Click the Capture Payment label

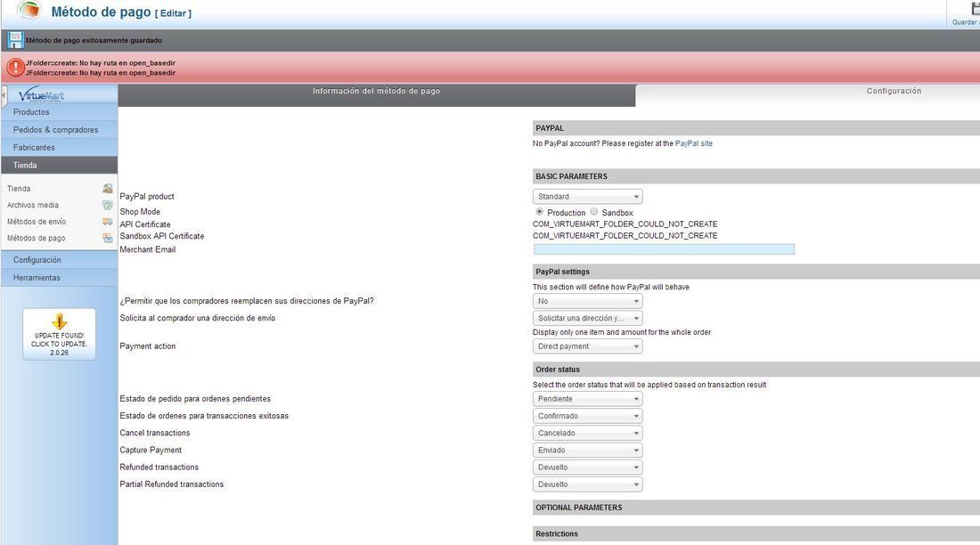[x=151, y=450]
